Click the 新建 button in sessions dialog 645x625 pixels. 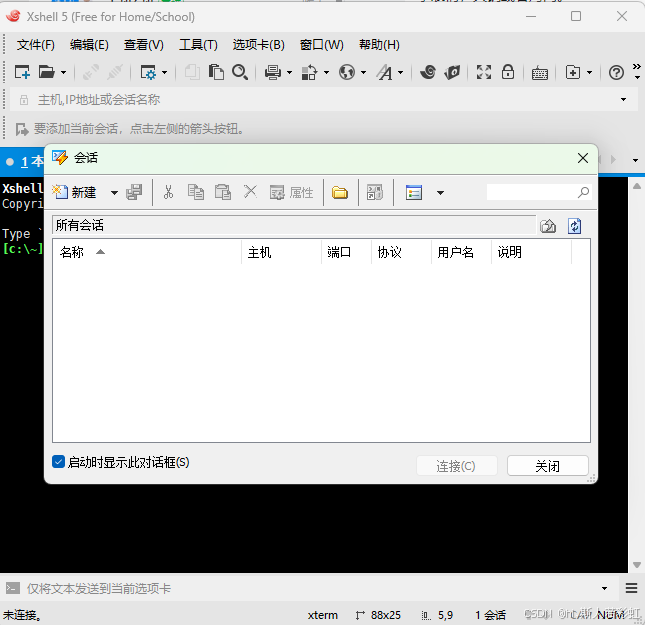pos(74,192)
